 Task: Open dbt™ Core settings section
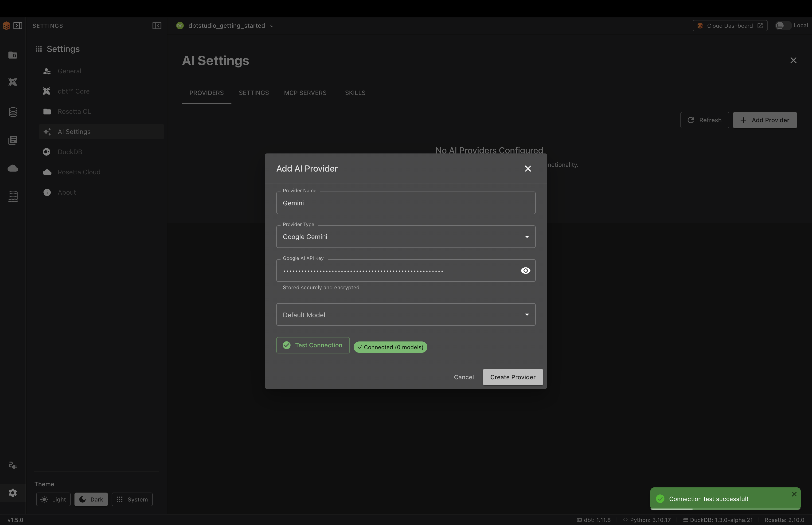[x=101, y=91]
